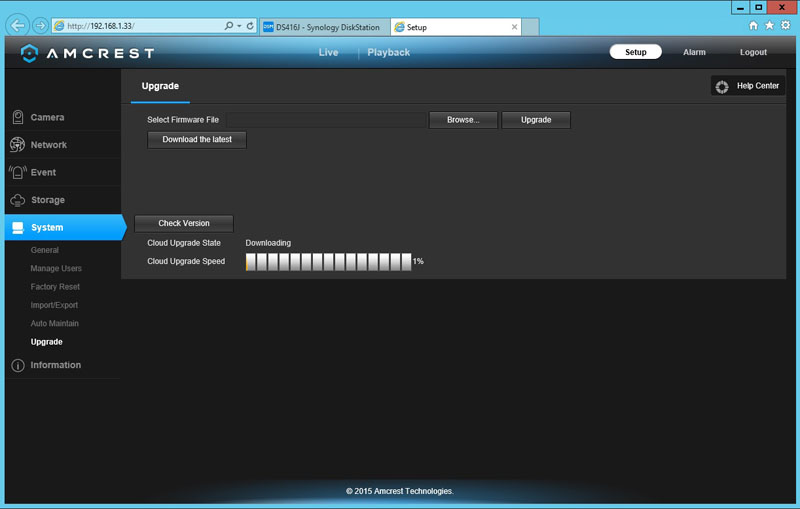This screenshot has width=800, height=509.
Task: Minimize the browser window
Action: tap(740, 7)
